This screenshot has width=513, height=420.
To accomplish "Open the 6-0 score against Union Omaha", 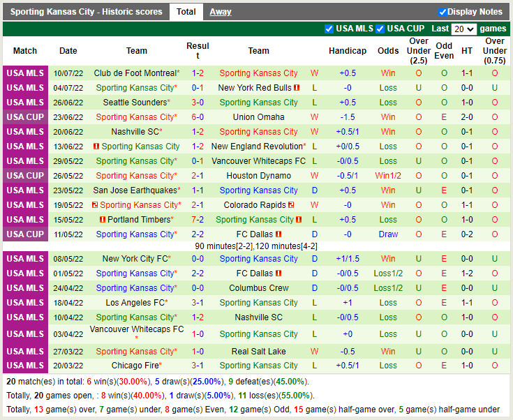I will 198,117.
